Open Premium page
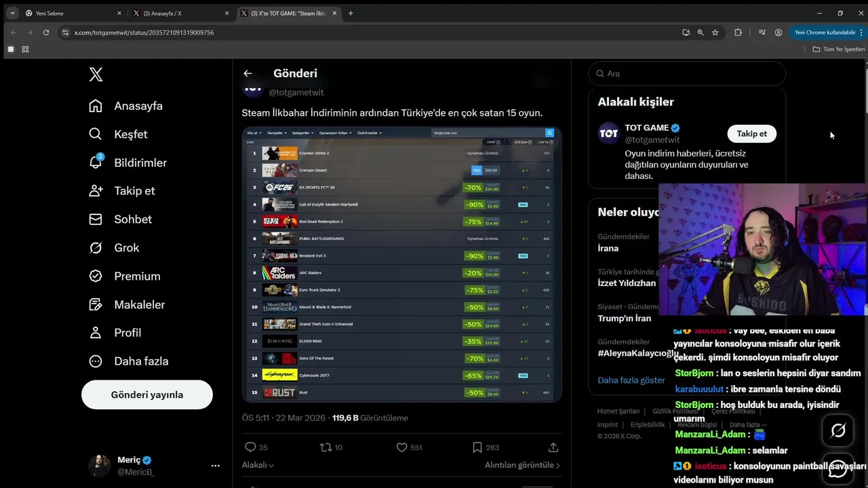Image resolution: width=868 pixels, height=488 pixels. coord(125,276)
